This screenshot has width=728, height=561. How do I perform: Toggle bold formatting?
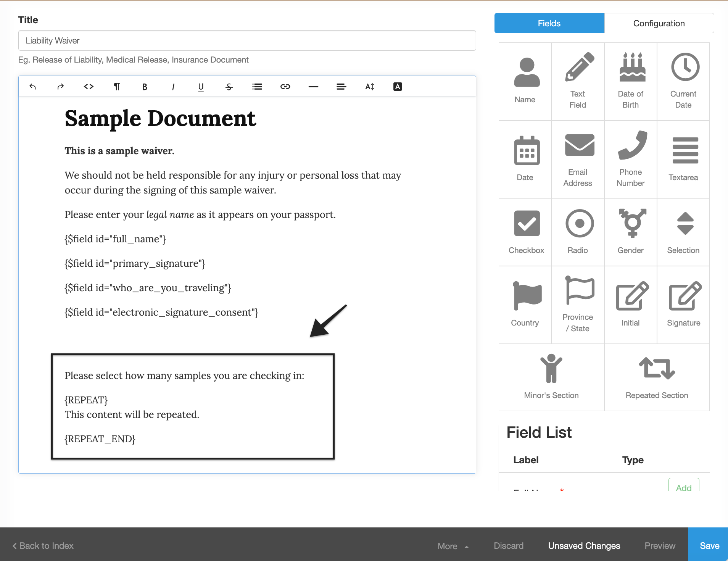pyautogui.click(x=145, y=87)
